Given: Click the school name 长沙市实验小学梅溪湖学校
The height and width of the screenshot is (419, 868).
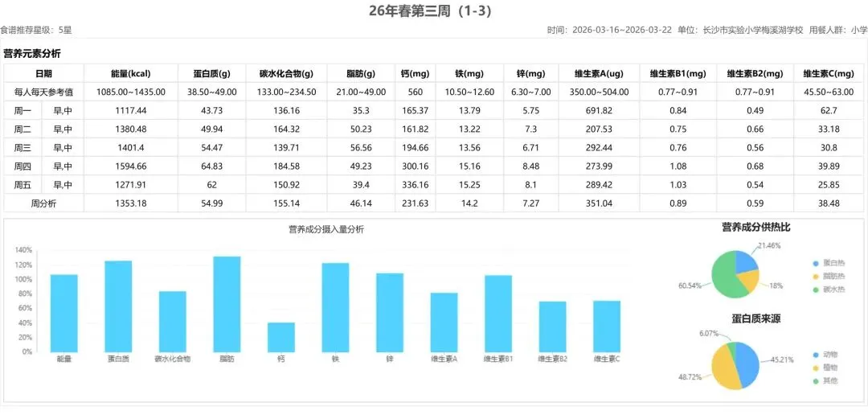Looking at the screenshot, I should pyautogui.click(x=753, y=30).
